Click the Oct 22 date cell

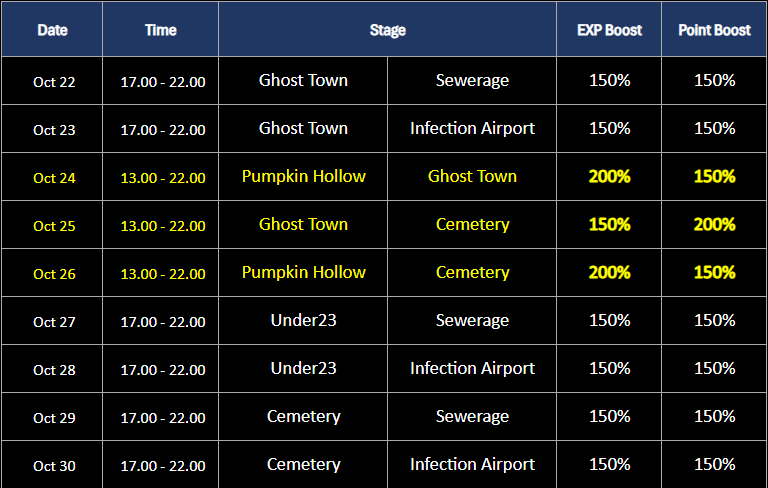coord(54,82)
